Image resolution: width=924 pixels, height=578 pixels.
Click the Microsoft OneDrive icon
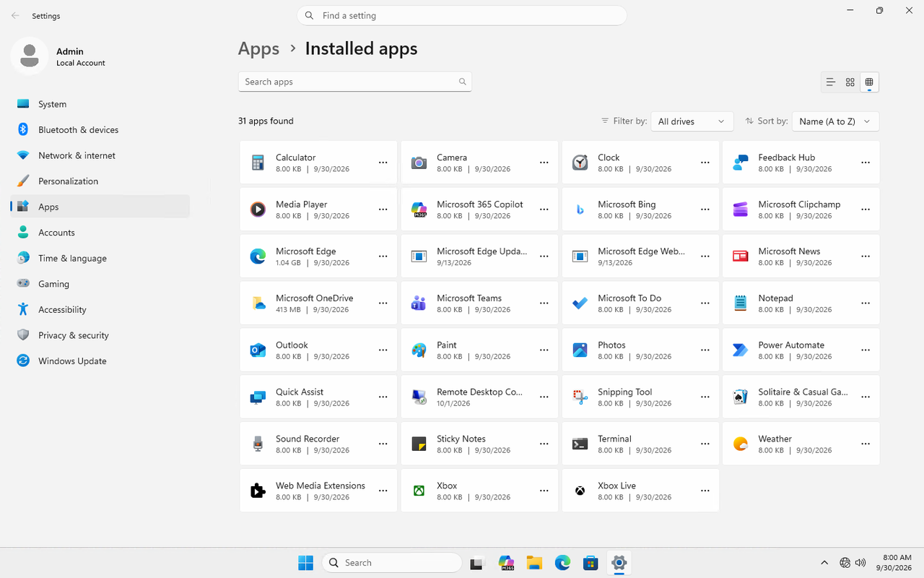(258, 303)
